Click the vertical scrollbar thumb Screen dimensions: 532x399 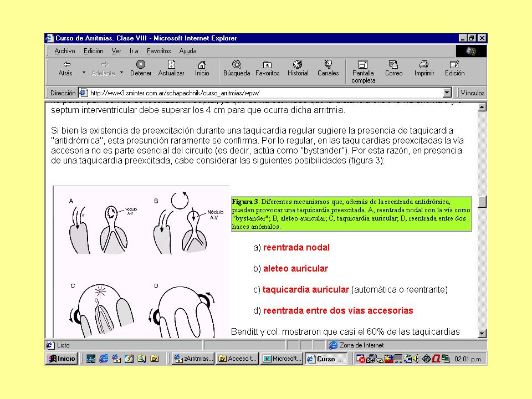tap(482, 202)
